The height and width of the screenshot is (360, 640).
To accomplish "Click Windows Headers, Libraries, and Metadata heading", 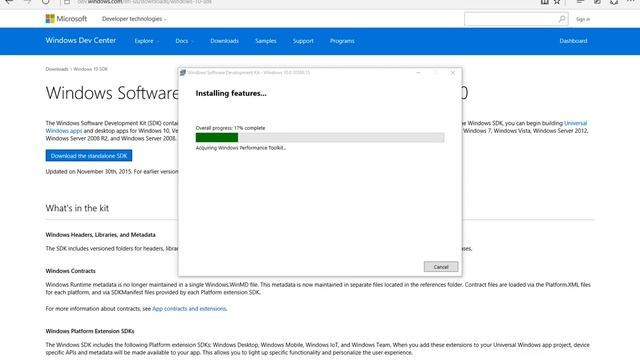I will (x=100, y=235).
